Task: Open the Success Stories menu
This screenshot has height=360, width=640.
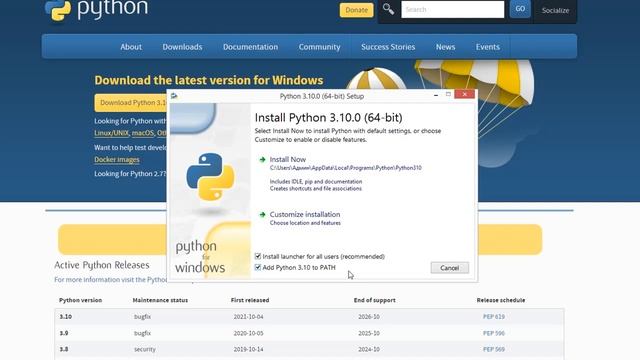Action: coord(388,47)
